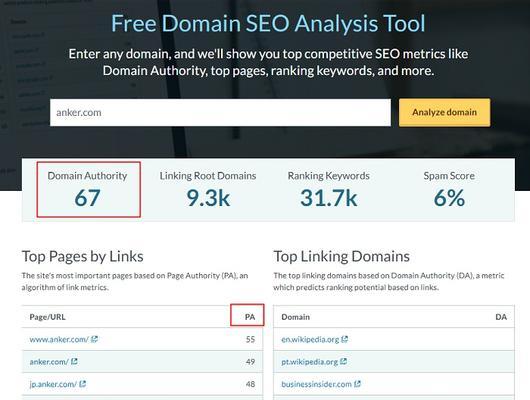The height and width of the screenshot is (400, 530).
Task: Open the jp.anker.com/ page link
Action: (53, 384)
